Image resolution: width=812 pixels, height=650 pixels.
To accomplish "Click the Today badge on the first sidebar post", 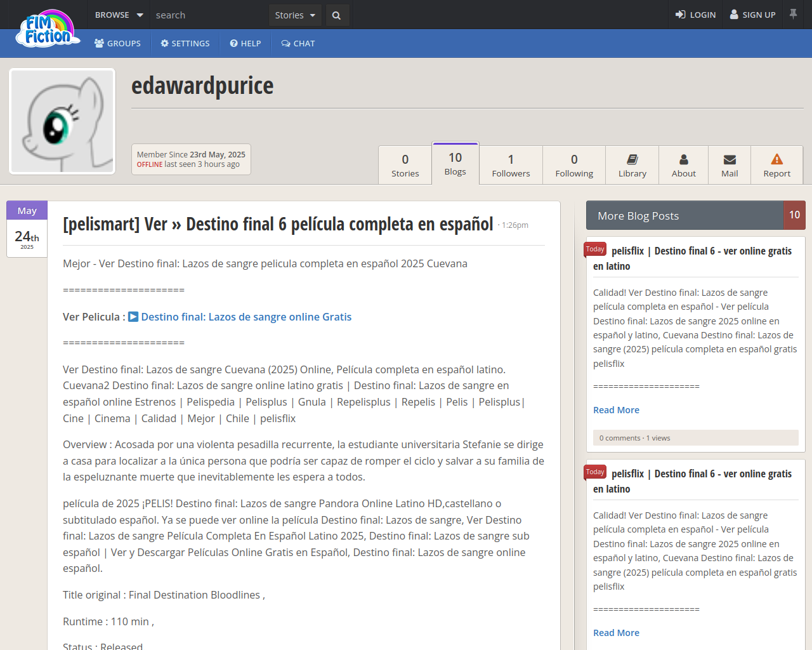I will (595, 249).
